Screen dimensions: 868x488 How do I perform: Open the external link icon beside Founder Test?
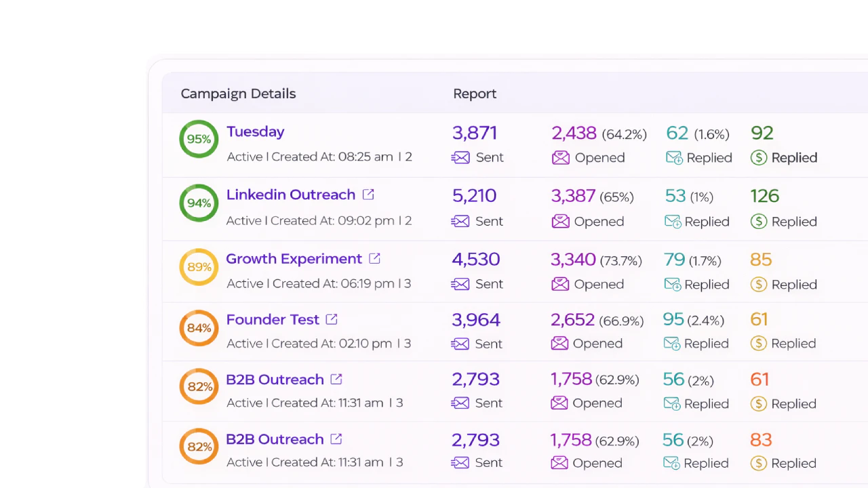332,319
